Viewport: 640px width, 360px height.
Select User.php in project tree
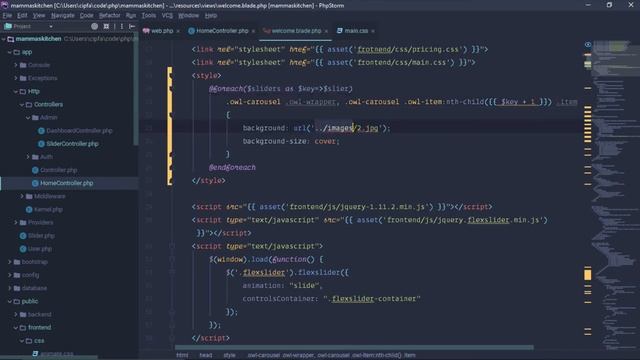pos(40,249)
